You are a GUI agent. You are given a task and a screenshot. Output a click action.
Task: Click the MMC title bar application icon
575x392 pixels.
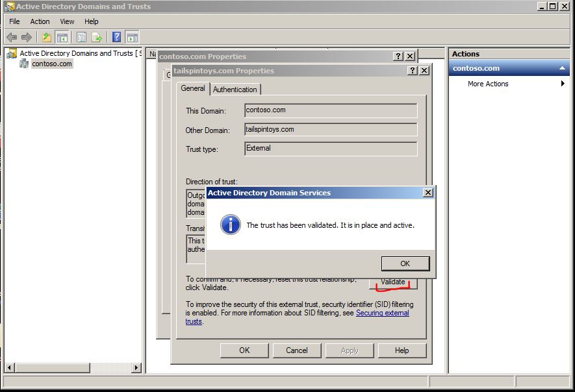pyautogui.click(x=9, y=6)
